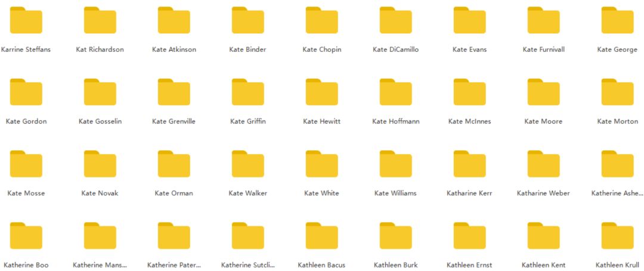
Task: Click the Kate Binder folder icon
Action: pyautogui.click(x=247, y=20)
